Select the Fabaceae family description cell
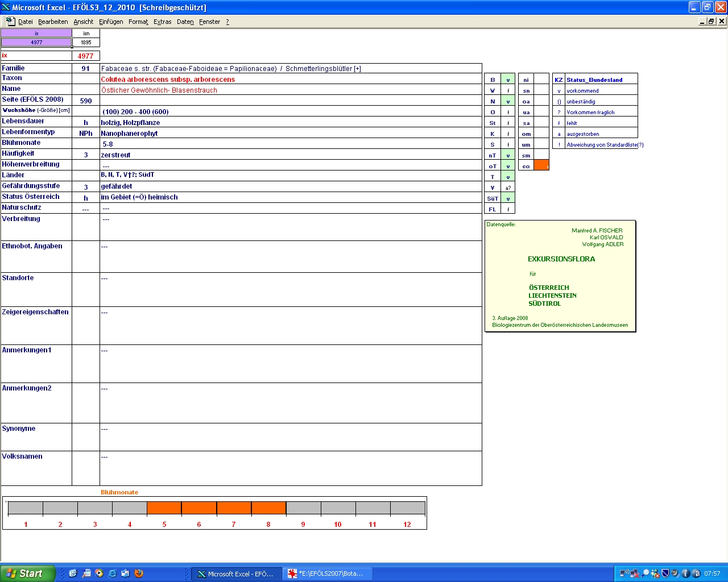The image size is (728, 582). [291, 68]
